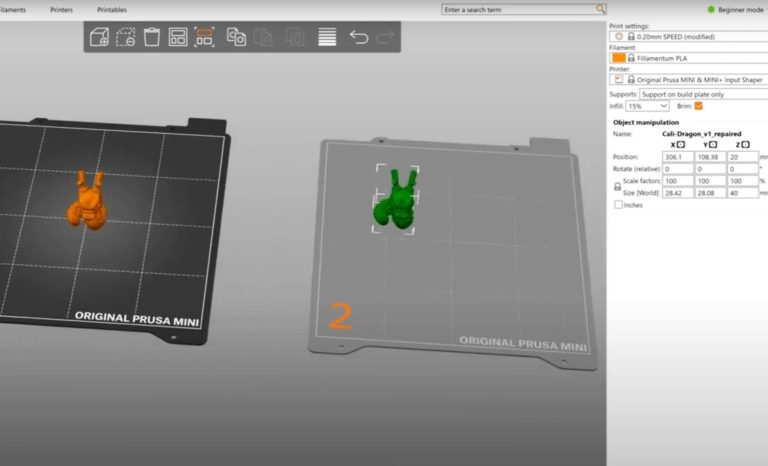The image size is (768, 466).
Task: Click the orange filament color swatch
Action: click(x=619, y=57)
